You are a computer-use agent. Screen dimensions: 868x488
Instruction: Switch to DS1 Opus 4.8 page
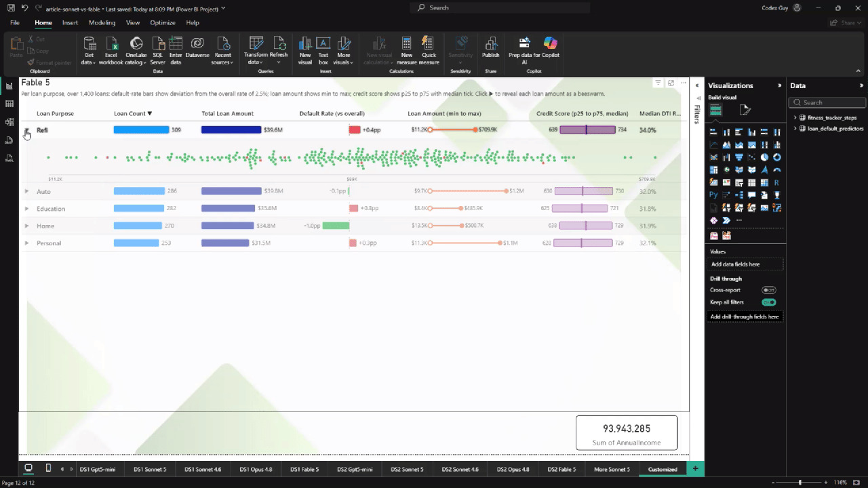pyautogui.click(x=256, y=469)
